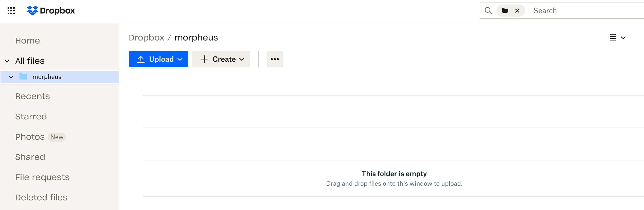Go to Home in sidebar
This screenshot has width=644, height=210.
[27, 41]
